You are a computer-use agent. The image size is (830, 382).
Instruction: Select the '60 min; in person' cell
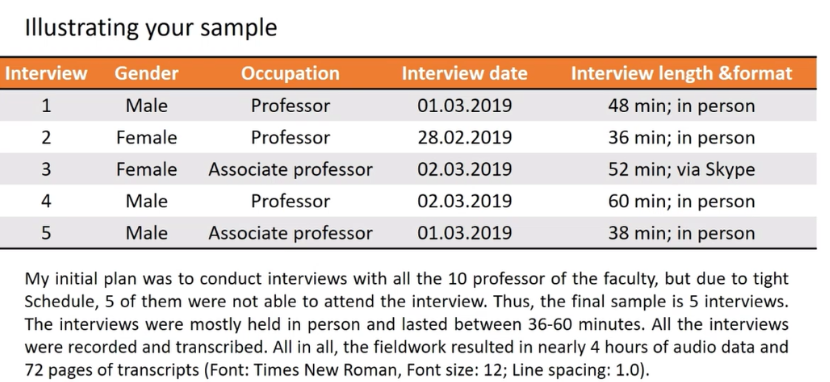[x=681, y=201]
